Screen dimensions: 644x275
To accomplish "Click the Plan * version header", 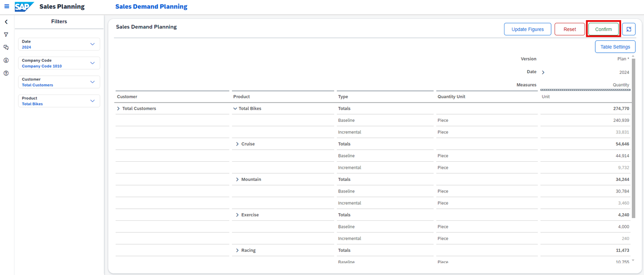I will [623, 59].
